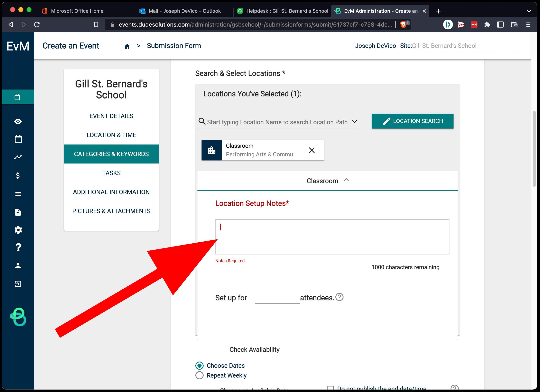The width and height of the screenshot is (540, 392).
Task: Click the Location Setup Notes text box
Action: [x=332, y=236]
